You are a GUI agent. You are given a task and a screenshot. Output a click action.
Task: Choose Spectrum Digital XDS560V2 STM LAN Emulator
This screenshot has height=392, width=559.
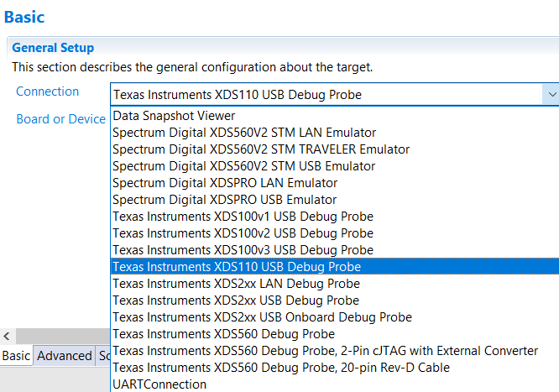point(244,133)
